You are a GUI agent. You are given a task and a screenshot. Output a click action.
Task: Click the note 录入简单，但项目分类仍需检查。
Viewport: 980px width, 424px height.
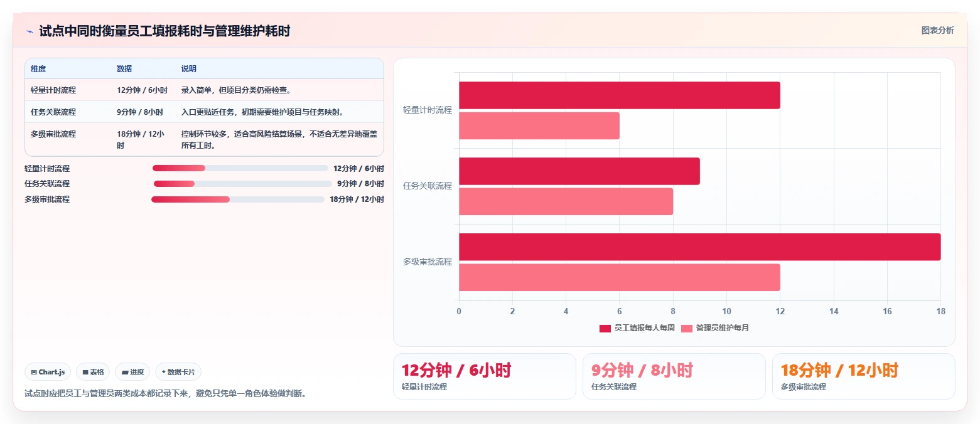(x=236, y=90)
